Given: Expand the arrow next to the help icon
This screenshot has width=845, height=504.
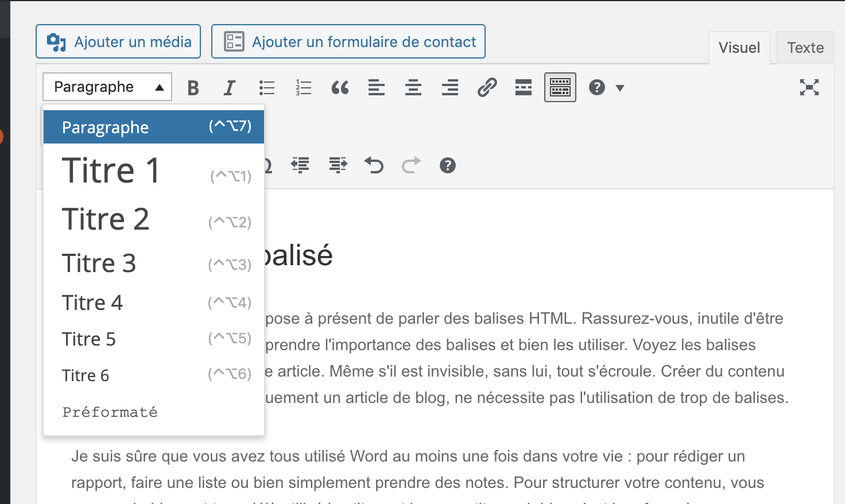Looking at the screenshot, I should (x=620, y=88).
